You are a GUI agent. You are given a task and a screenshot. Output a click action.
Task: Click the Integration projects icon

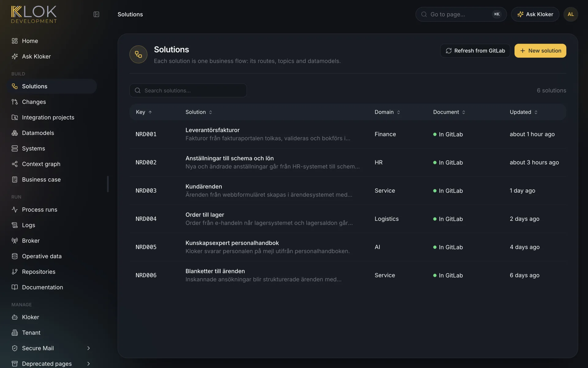[14, 117]
